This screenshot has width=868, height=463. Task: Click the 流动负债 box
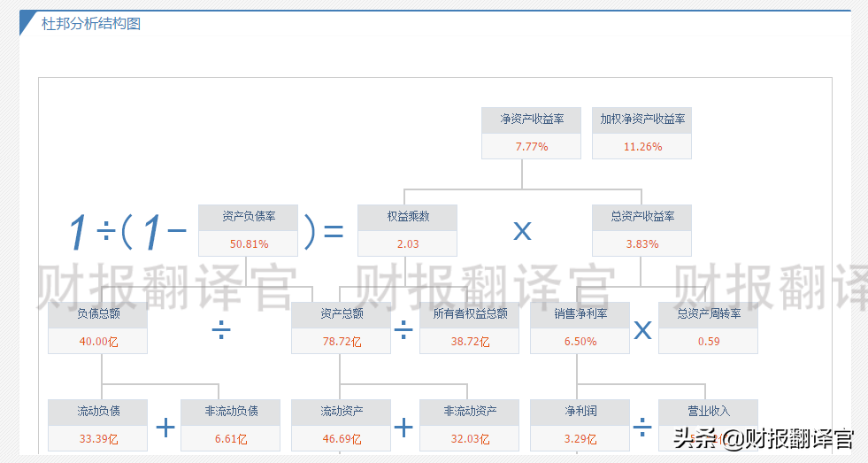tap(97, 425)
